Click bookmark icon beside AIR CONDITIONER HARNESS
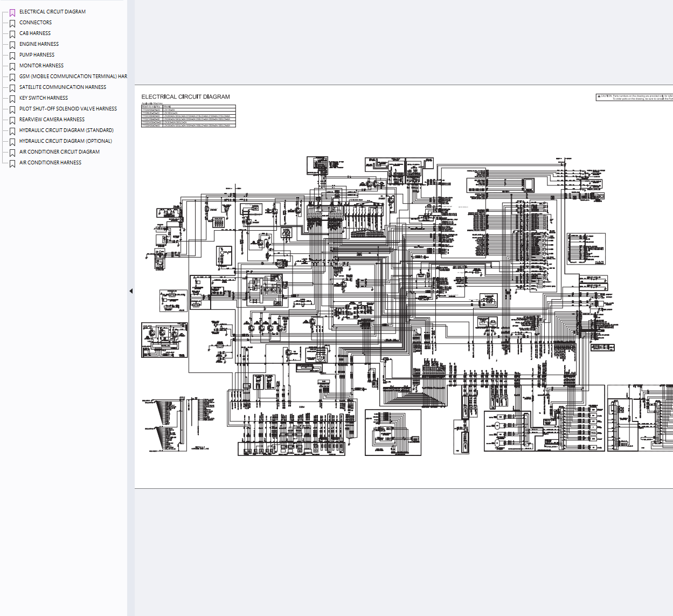This screenshot has width=673, height=616. pos(12,163)
